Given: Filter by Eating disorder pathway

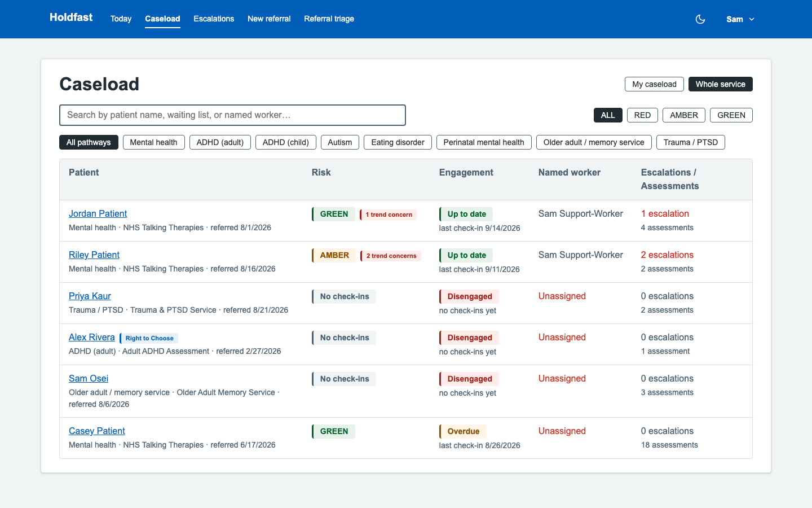Looking at the screenshot, I should pyautogui.click(x=398, y=142).
